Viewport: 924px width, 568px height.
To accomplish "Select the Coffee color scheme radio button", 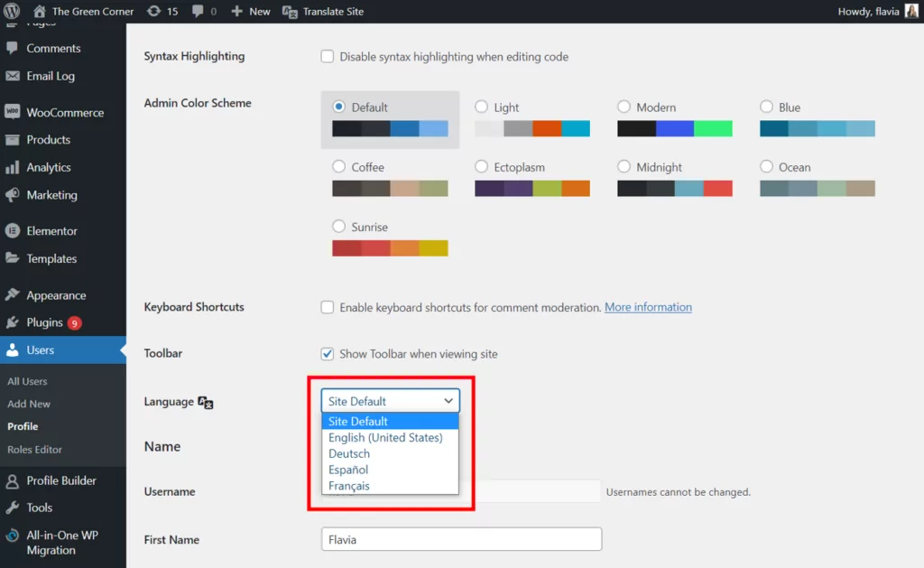I will point(339,166).
